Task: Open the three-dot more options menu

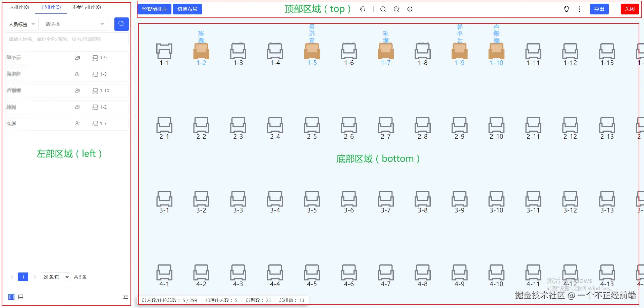Action: coord(580,9)
